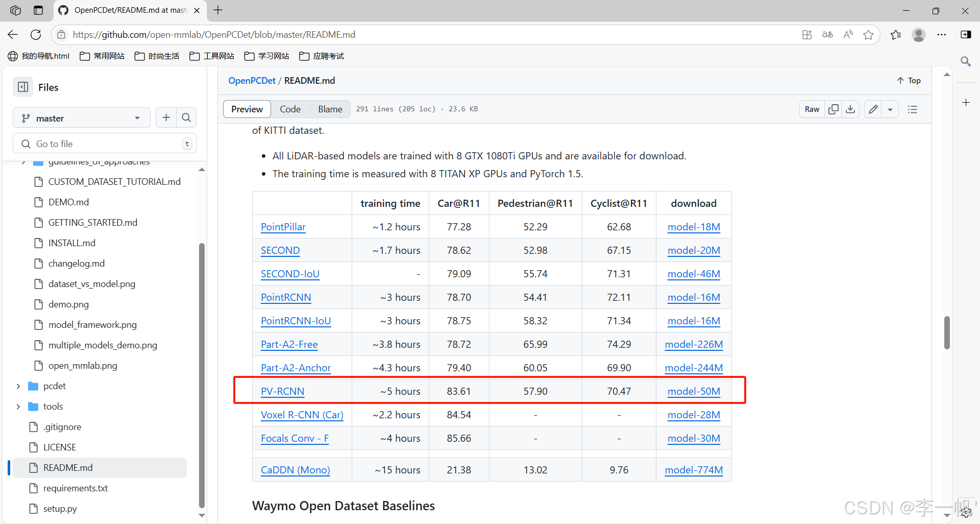
Task: Click the Go to file search field
Action: (105, 144)
